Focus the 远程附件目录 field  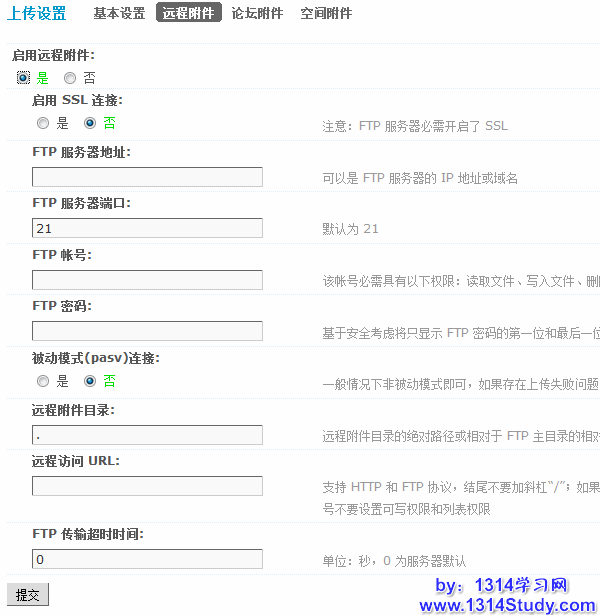pos(147,435)
